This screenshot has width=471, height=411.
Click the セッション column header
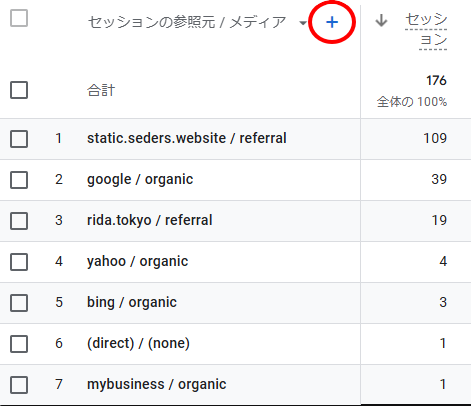pyautogui.click(x=426, y=30)
